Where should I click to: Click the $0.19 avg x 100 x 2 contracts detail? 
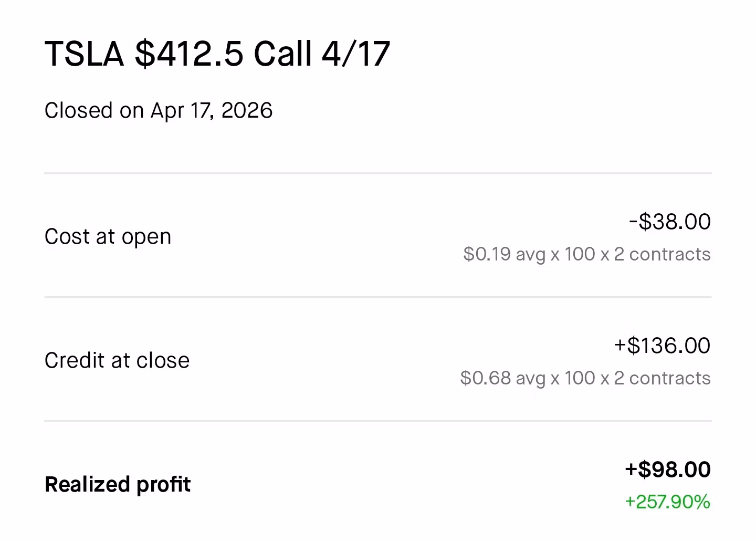[587, 254]
